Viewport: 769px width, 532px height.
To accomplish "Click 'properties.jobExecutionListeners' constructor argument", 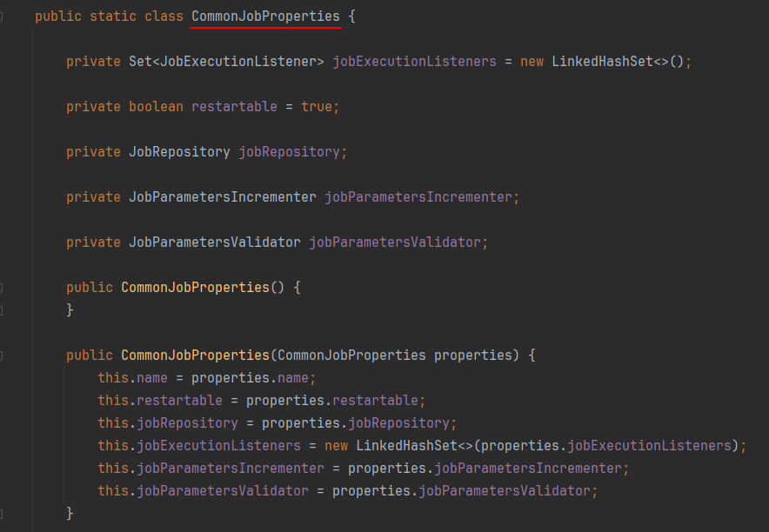I will pos(606,445).
